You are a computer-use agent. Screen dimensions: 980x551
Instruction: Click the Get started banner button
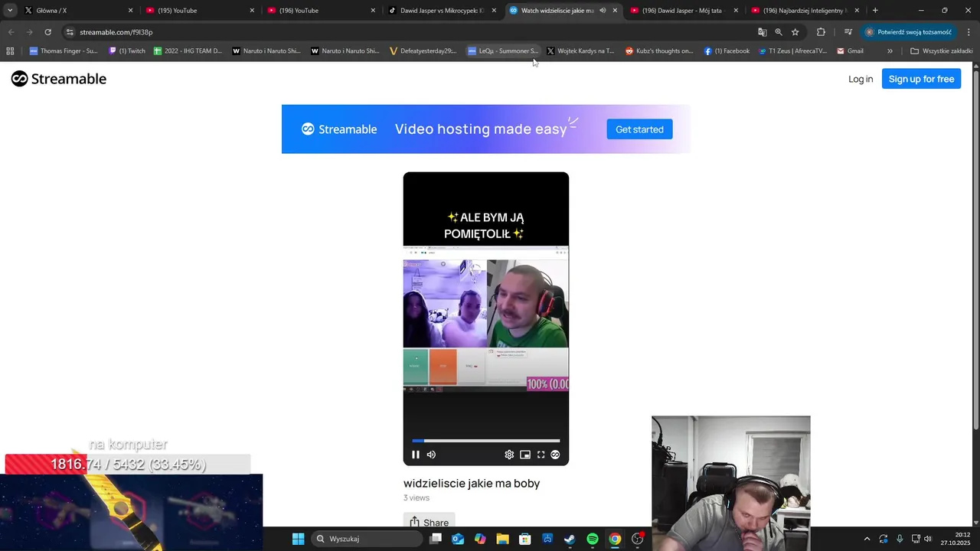click(639, 129)
